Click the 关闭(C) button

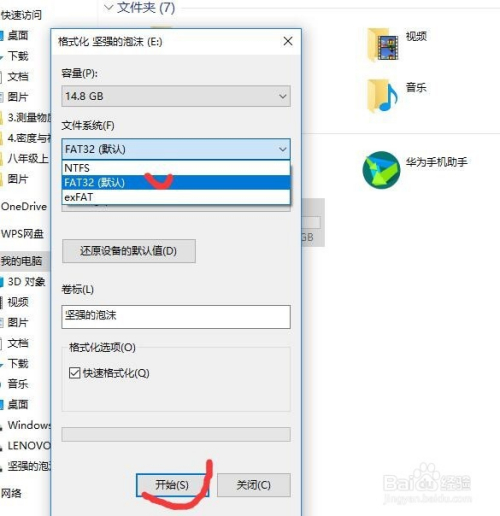click(254, 485)
